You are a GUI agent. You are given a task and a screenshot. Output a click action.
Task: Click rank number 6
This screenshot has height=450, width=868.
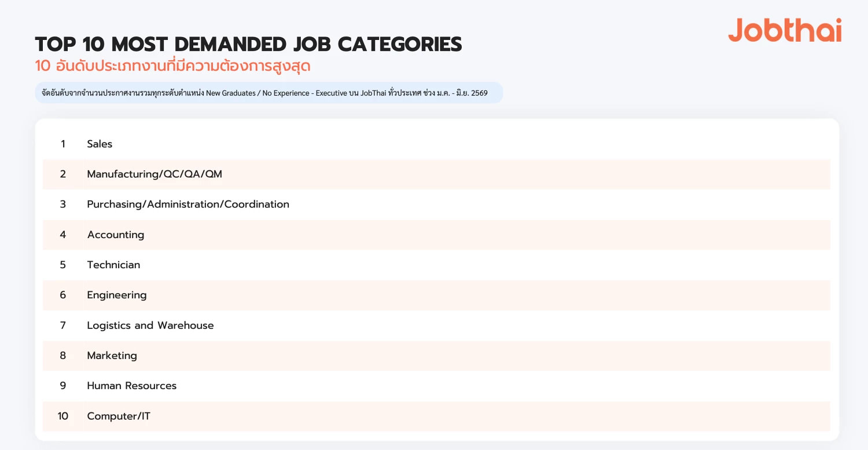coord(63,295)
